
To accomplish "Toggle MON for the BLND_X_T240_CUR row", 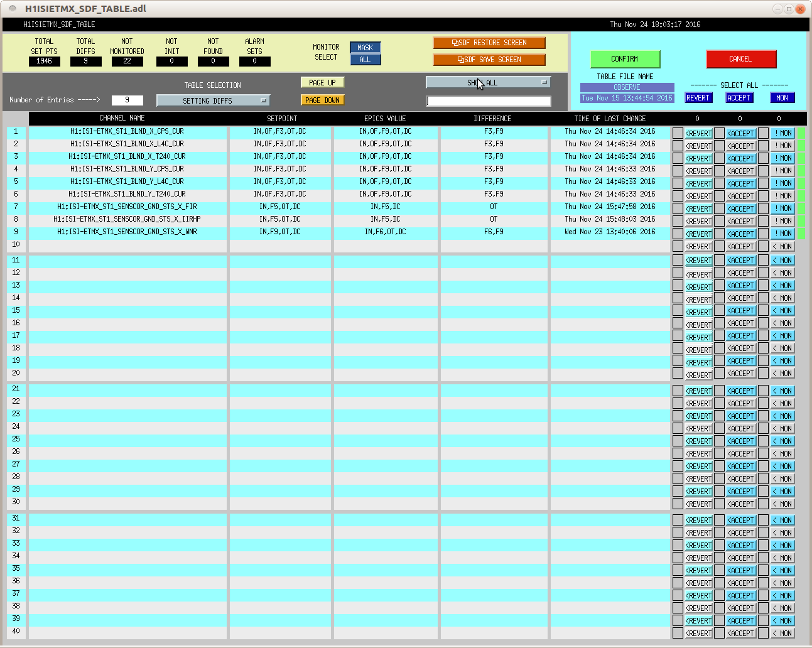I will pyautogui.click(x=782, y=158).
